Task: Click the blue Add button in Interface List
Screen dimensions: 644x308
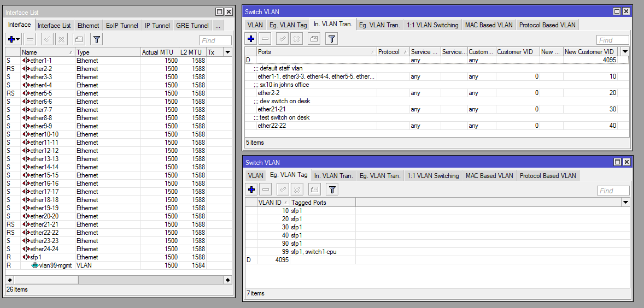Action: [x=14, y=39]
